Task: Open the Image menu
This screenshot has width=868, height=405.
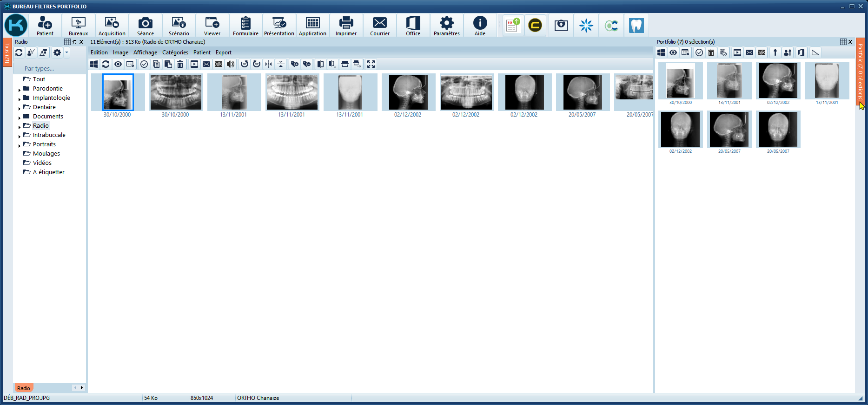Action: point(120,52)
